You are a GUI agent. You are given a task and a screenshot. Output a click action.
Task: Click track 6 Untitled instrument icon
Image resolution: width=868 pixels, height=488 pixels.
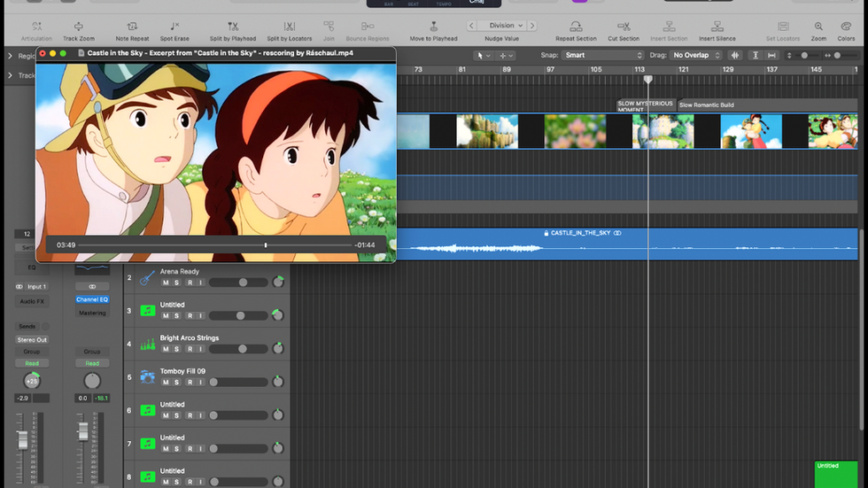(x=147, y=411)
